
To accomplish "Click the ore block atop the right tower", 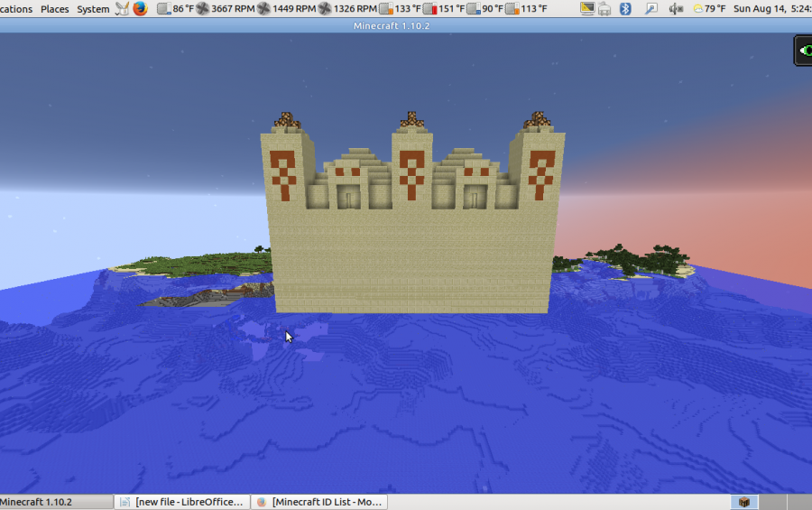I will pos(537,120).
